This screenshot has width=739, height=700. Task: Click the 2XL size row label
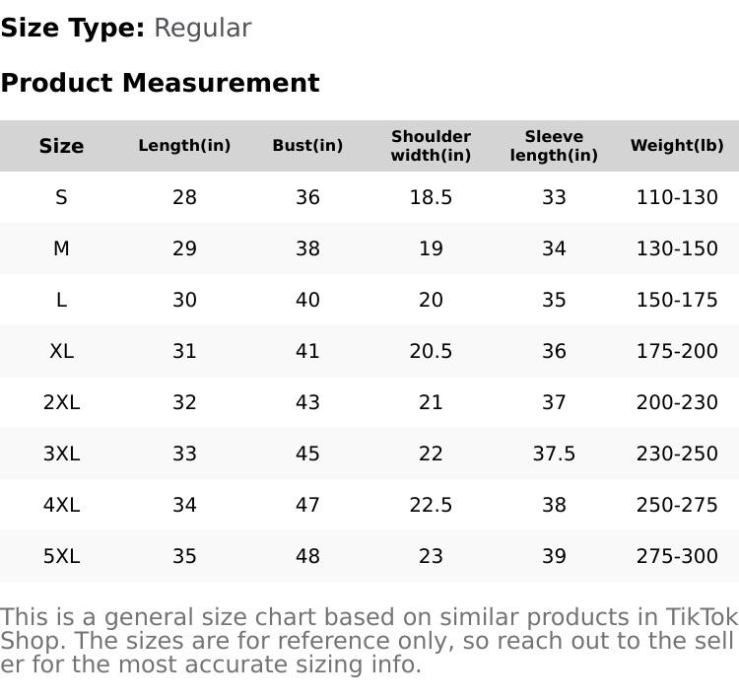[x=61, y=402]
